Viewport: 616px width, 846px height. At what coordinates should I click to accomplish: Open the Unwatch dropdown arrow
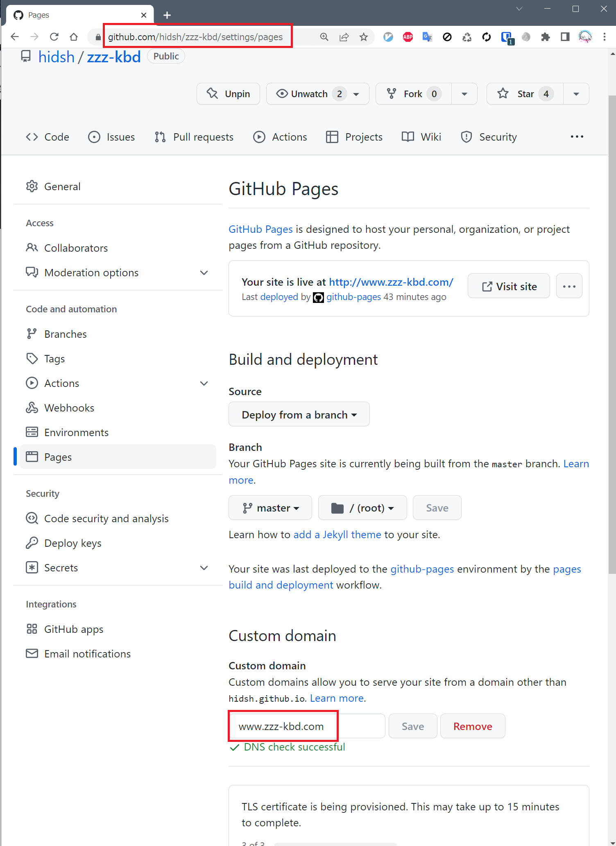coord(356,94)
